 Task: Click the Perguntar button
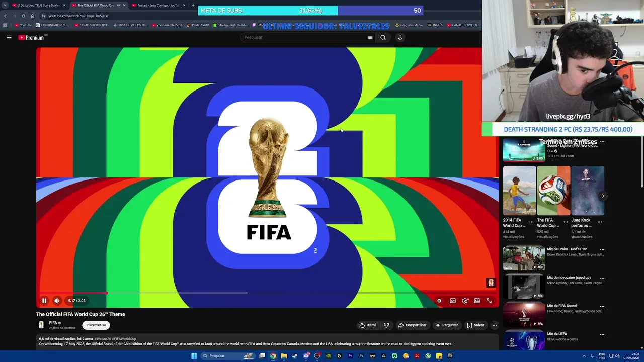click(x=447, y=325)
